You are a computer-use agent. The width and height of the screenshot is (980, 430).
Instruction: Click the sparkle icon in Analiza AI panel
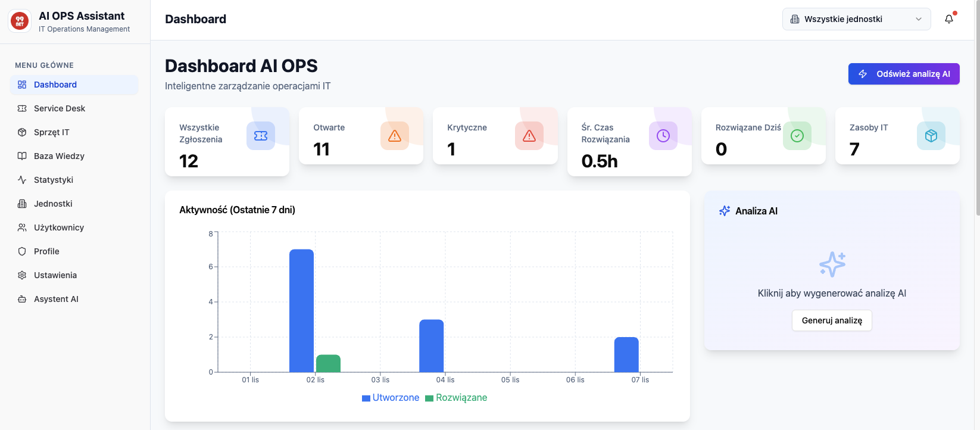(x=832, y=264)
